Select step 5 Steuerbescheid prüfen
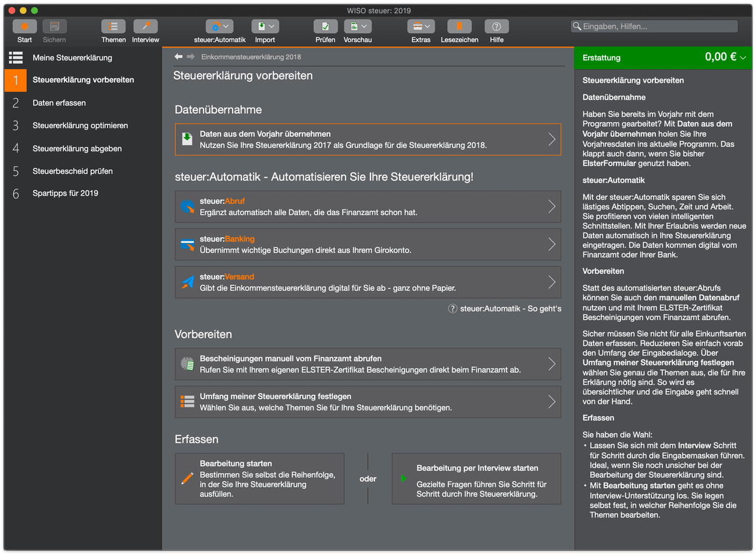This screenshot has width=756, height=554. [x=83, y=171]
